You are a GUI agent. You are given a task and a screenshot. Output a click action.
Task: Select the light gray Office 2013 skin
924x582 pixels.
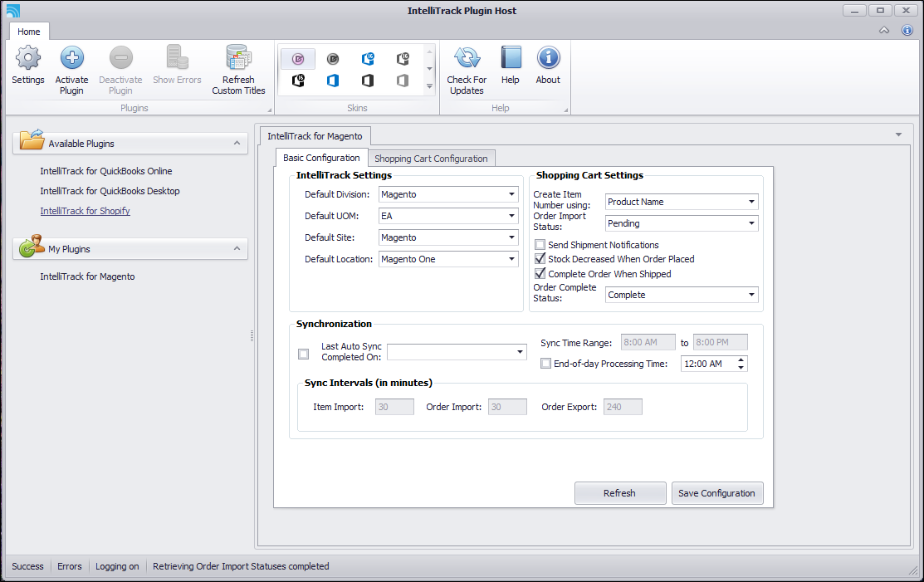pos(403,81)
